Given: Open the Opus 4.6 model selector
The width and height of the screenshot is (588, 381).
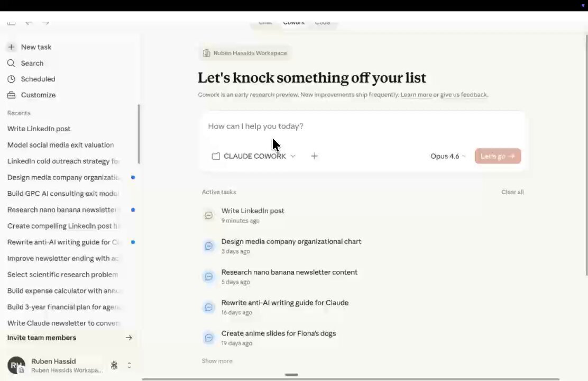Looking at the screenshot, I should [x=448, y=156].
